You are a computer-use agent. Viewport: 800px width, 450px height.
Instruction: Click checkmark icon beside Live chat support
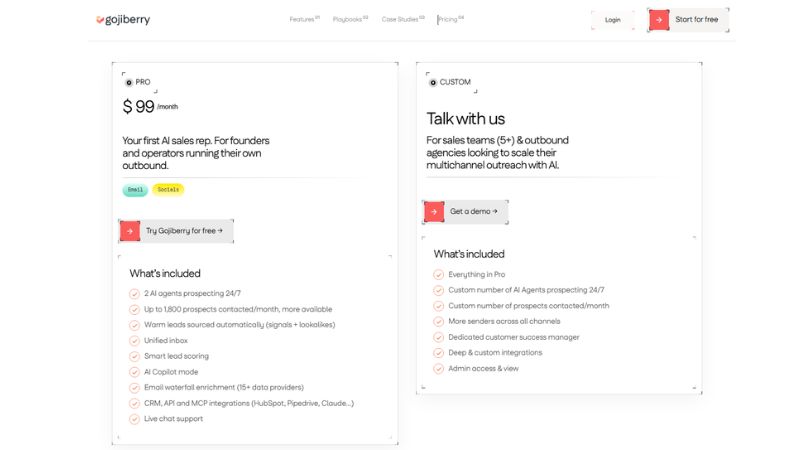pyautogui.click(x=134, y=419)
